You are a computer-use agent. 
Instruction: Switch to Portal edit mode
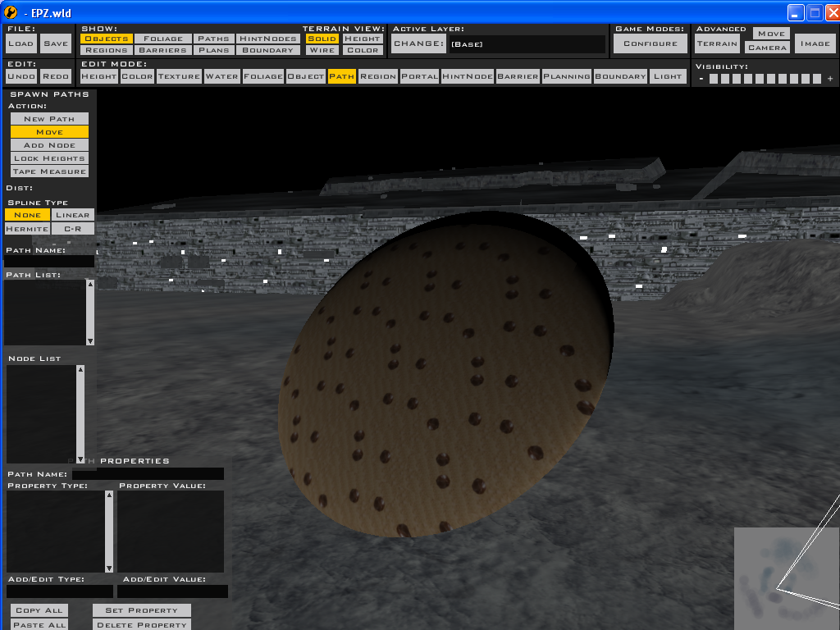click(420, 76)
